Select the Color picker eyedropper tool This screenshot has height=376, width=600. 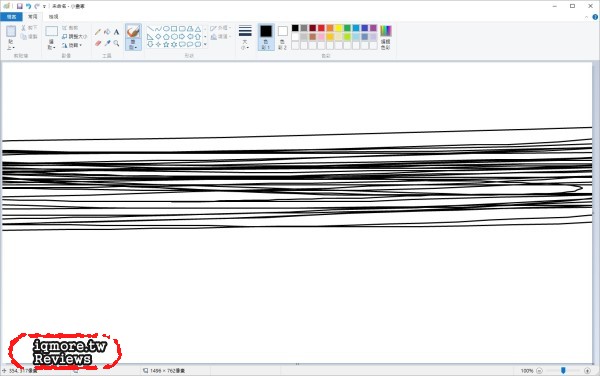(107, 43)
